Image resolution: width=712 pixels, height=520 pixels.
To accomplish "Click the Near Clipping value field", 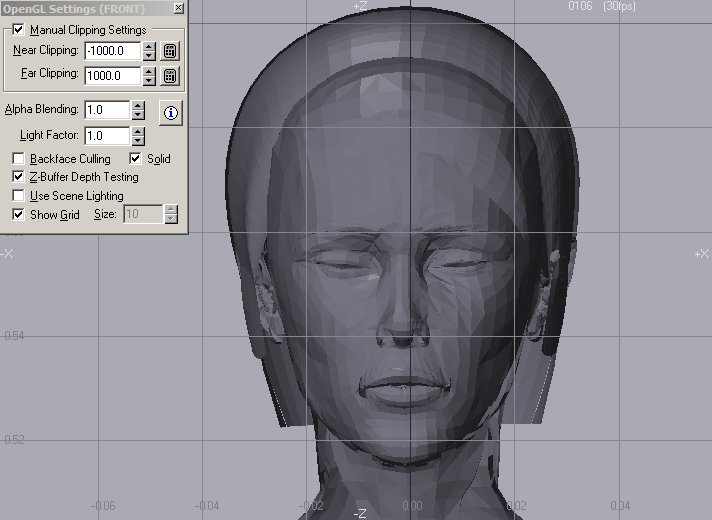I will coord(111,51).
